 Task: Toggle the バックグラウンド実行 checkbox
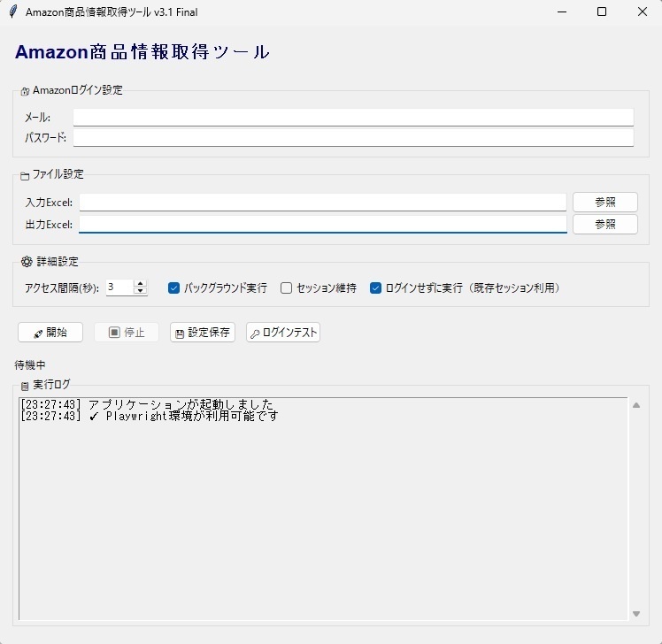point(173,287)
